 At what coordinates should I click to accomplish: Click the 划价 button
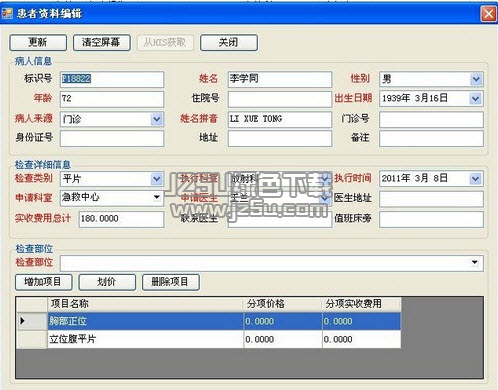pyautogui.click(x=107, y=282)
